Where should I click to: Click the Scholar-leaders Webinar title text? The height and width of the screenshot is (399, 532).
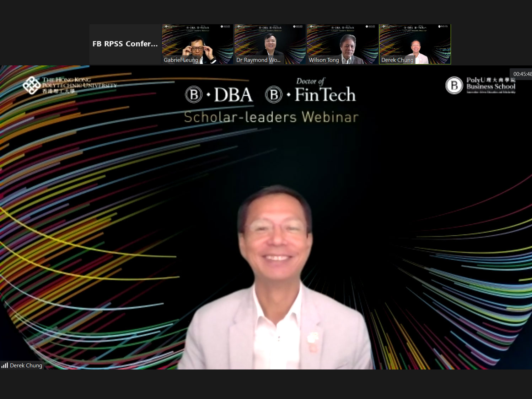[271, 117]
